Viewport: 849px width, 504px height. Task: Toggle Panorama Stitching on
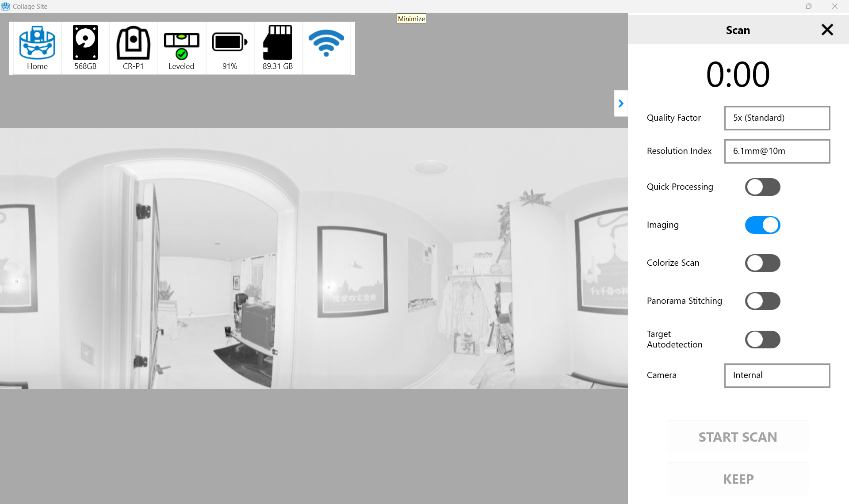pos(762,301)
